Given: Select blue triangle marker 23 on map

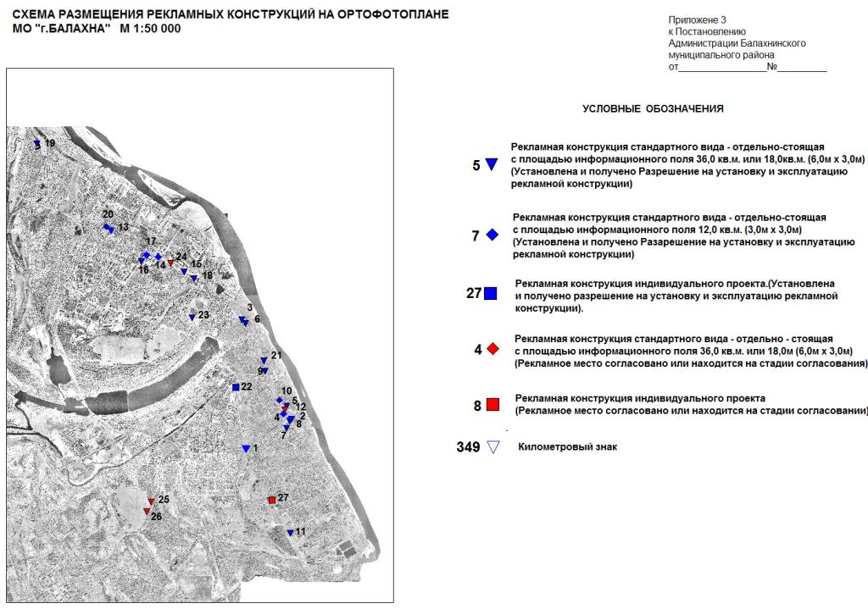Looking at the screenshot, I should point(192,318).
